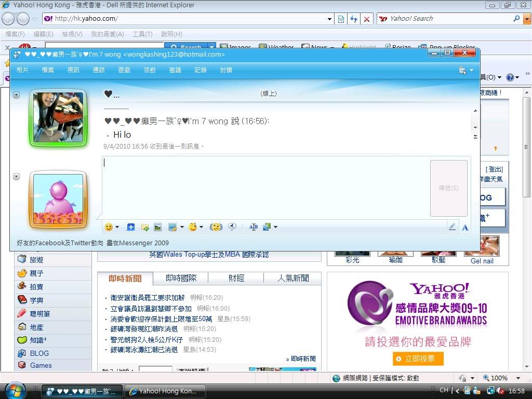The height and width of the screenshot is (399, 532).
Task: Open the IE zoom level 100% control
Action: [499, 378]
